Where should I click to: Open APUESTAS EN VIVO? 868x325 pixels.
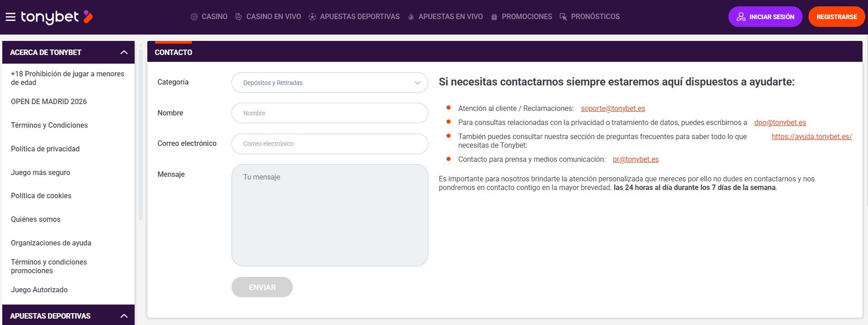pos(451,17)
